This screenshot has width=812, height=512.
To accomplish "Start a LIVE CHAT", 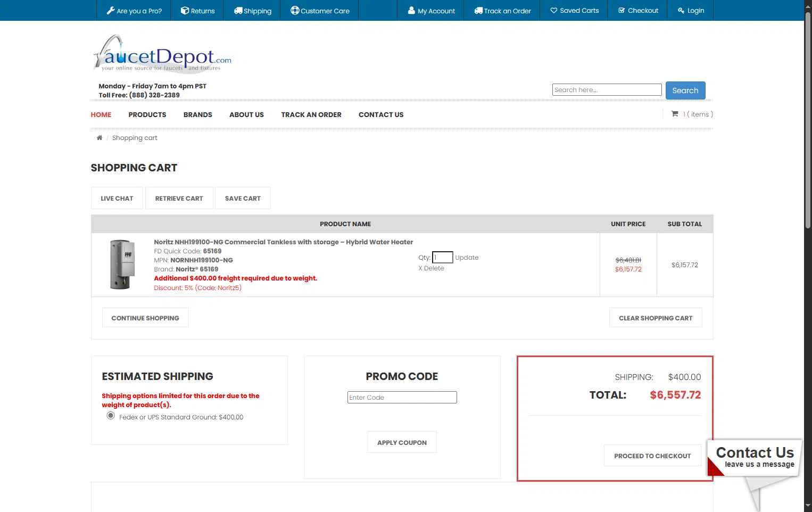I will click(117, 198).
